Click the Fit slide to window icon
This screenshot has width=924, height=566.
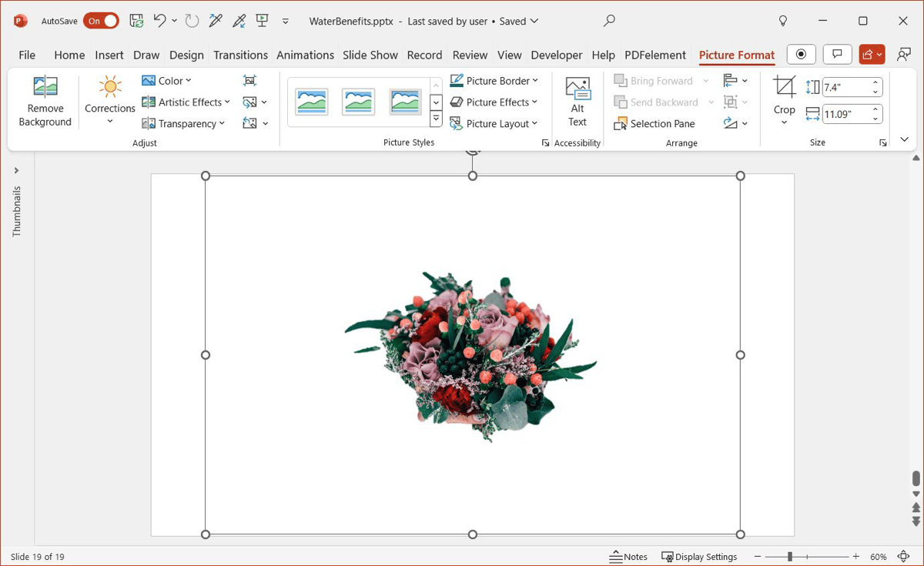[x=904, y=557]
